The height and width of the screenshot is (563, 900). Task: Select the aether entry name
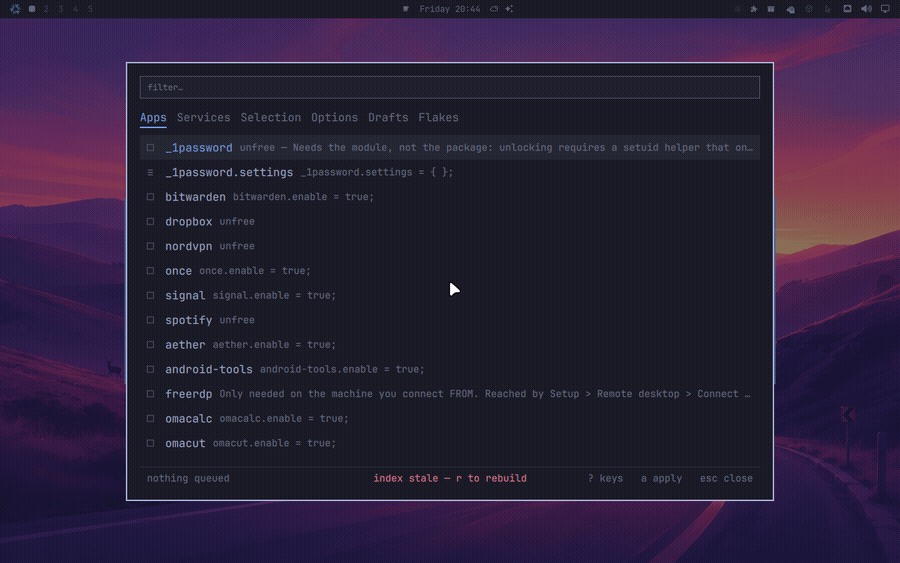(185, 345)
